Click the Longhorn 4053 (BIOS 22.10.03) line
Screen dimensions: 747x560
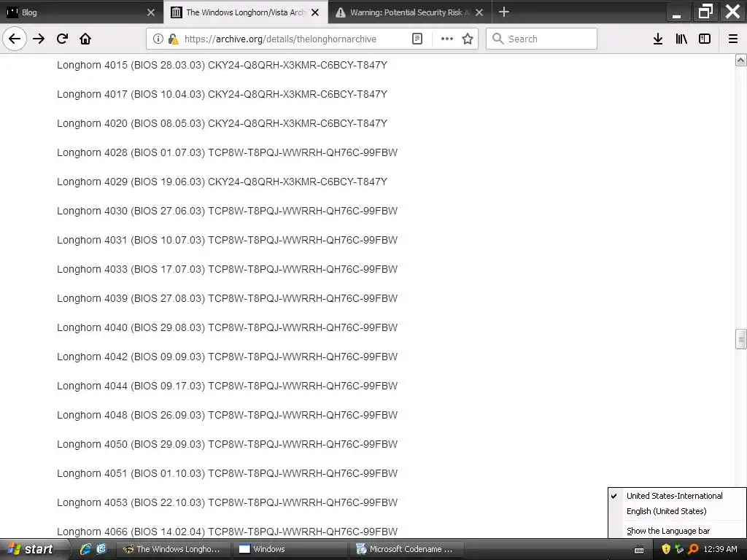tap(228, 502)
